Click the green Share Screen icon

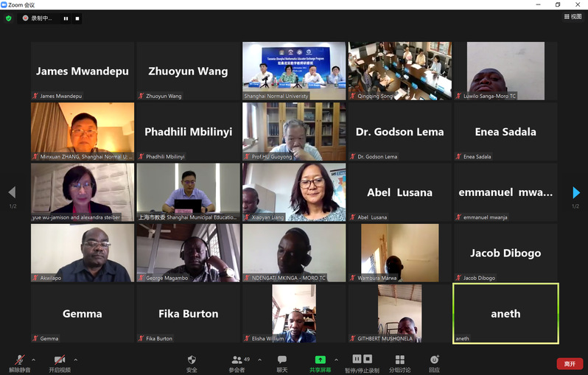coord(320,360)
